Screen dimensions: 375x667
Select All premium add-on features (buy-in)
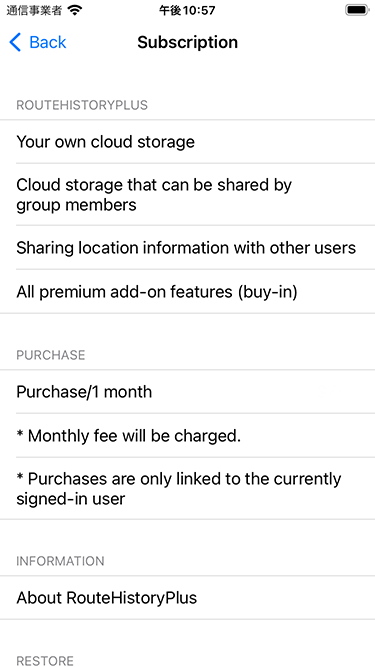pyautogui.click(x=188, y=292)
